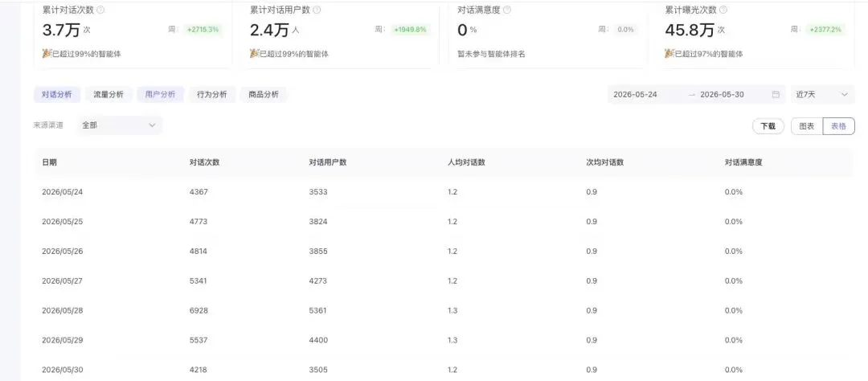Click the chevron of the 近7天 selector
This screenshot has width=868, height=381.
click(x=844, y=95)
